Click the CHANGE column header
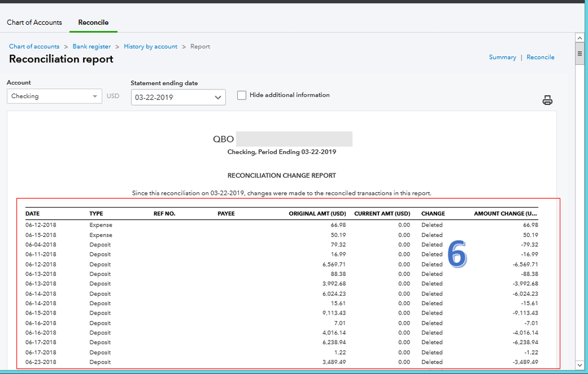The height and width of the screenshot is (374, 588). coord(433,213)
